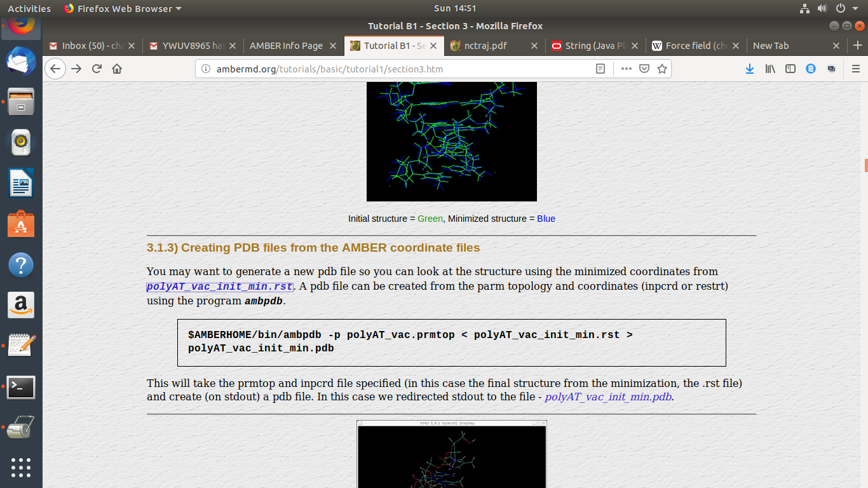This screenshot has height=488, width=868.
Task: Launch LibreOffice Writer from the dock
Action: pos(21,184)
